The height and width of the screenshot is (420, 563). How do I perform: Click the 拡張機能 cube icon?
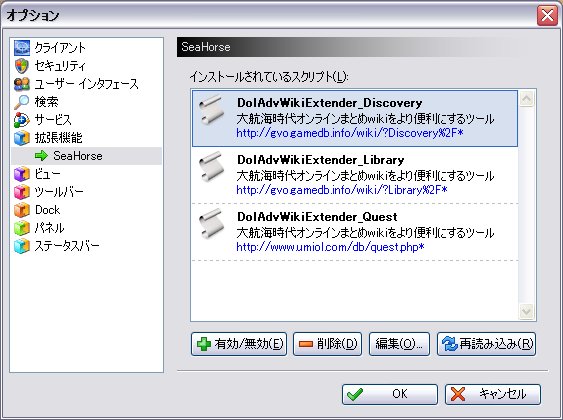point(22,138)
